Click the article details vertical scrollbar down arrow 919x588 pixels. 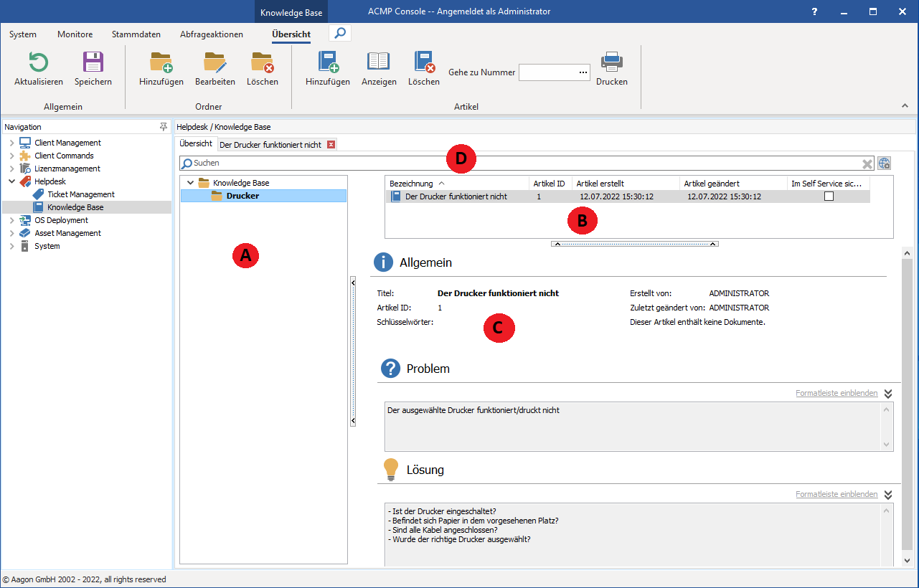click(x=907, y=560)
